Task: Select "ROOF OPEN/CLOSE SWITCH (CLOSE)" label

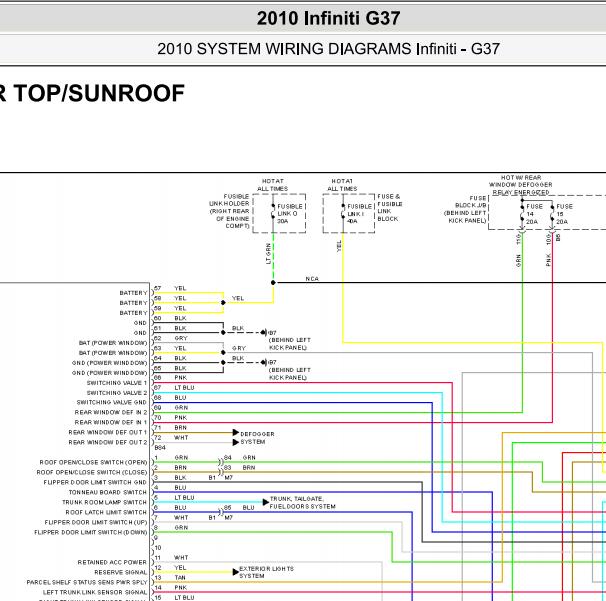Action: coord(92,472)
